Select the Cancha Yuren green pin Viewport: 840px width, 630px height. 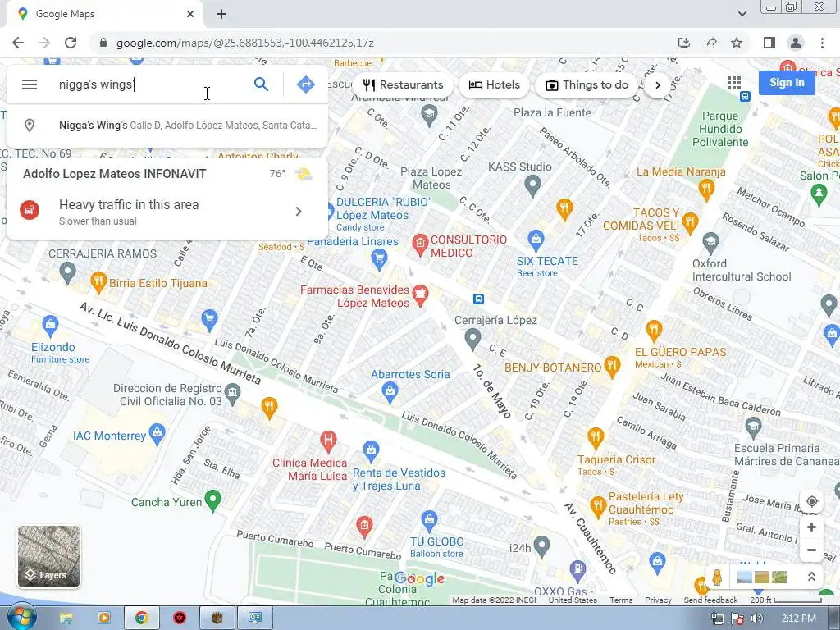(213, 500)
